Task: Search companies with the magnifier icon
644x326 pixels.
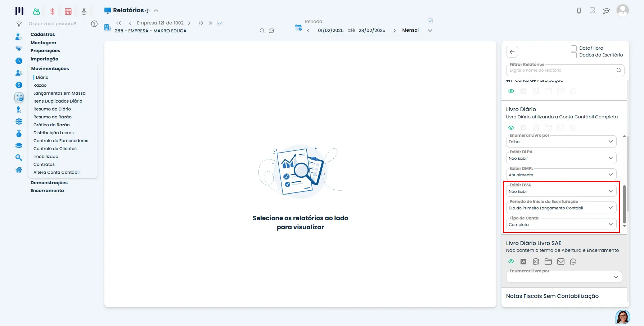Action: [x=262, y=31]
